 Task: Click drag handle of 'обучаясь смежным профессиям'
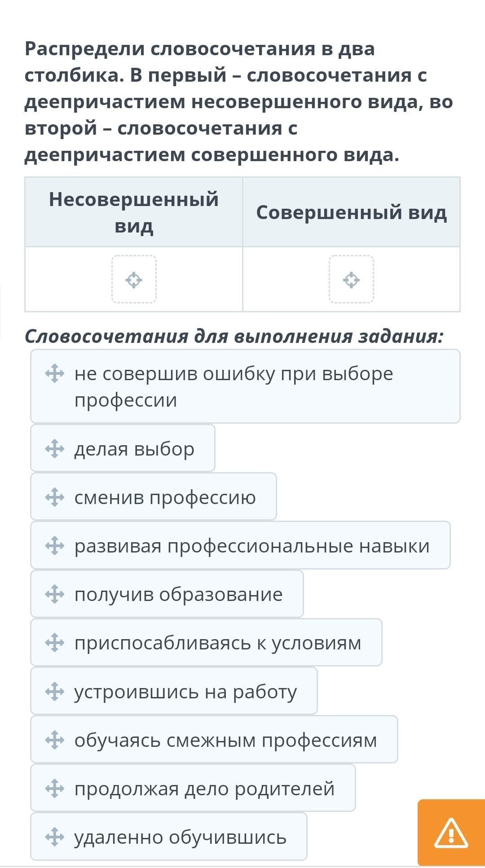coord(54,740)
